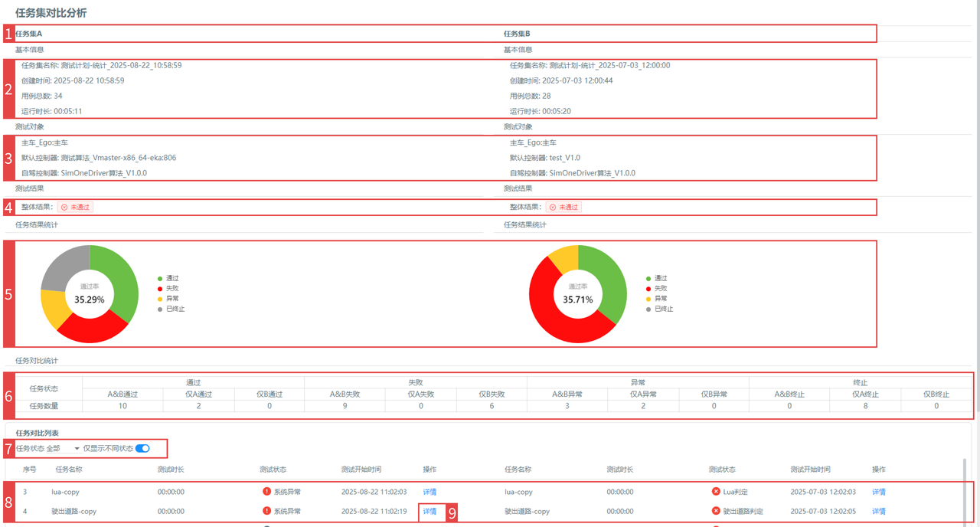Click the red error icon beside Lua判定
This screenshot has height=527, width=980.
[716, 492]
